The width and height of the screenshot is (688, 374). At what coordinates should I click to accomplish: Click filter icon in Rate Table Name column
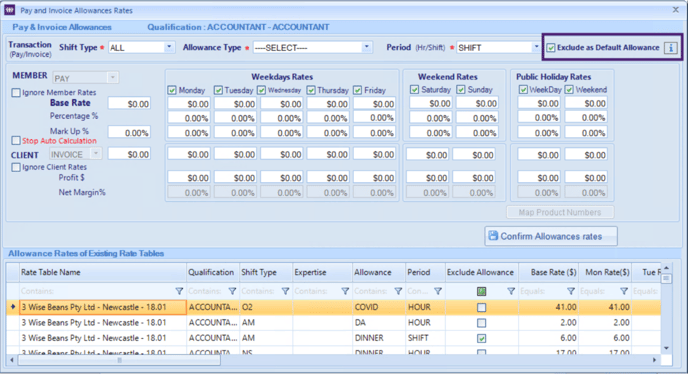[179, 291]
